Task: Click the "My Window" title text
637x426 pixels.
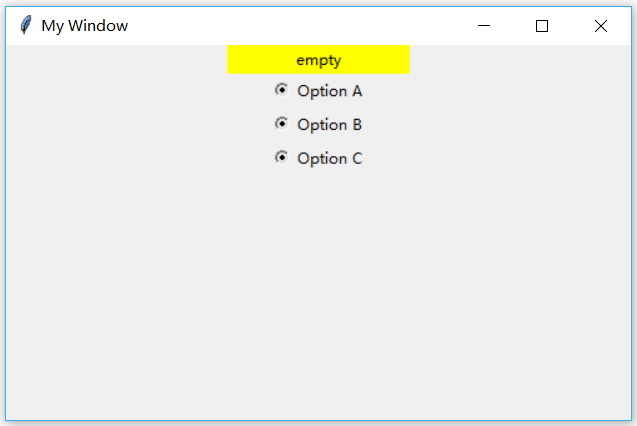Action: tap(84, 26)
